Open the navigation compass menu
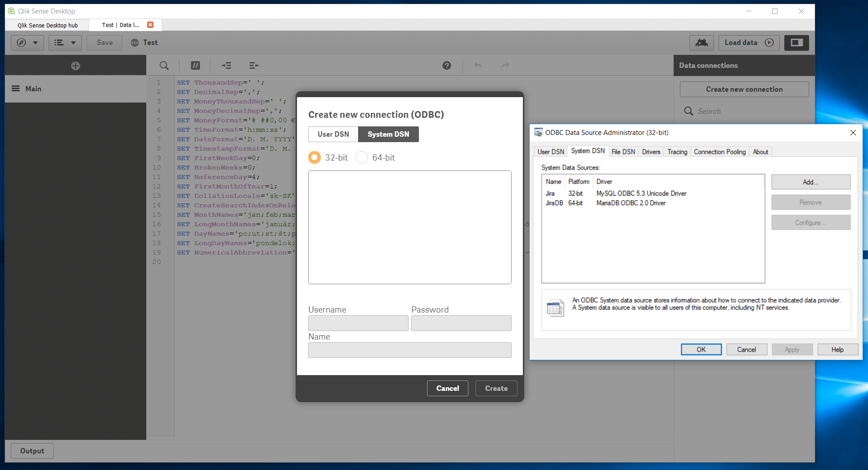 point(27,43)
